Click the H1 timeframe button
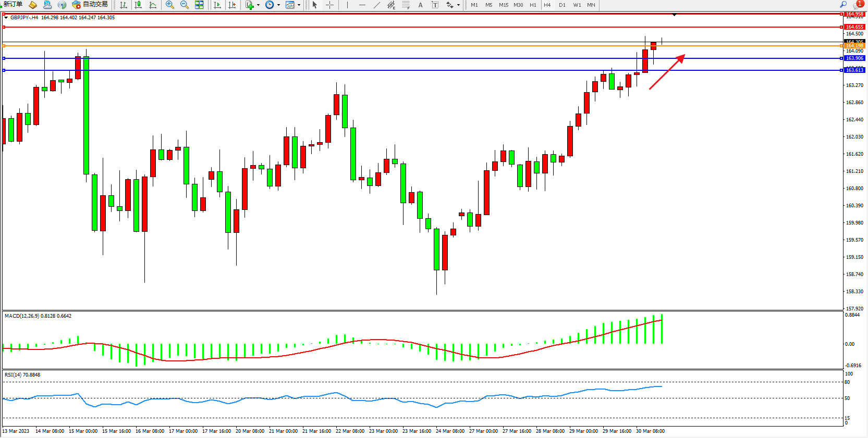The image size is (868, 438). pos(533,5)
